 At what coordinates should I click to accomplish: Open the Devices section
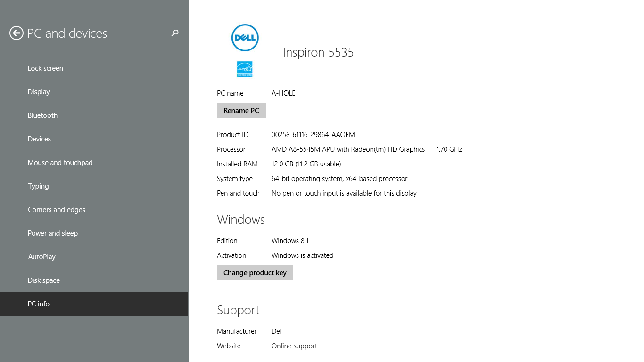[94, 139]
